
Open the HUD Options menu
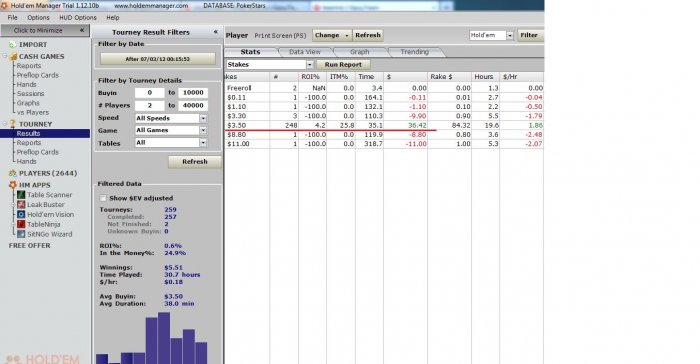point(78,17)
